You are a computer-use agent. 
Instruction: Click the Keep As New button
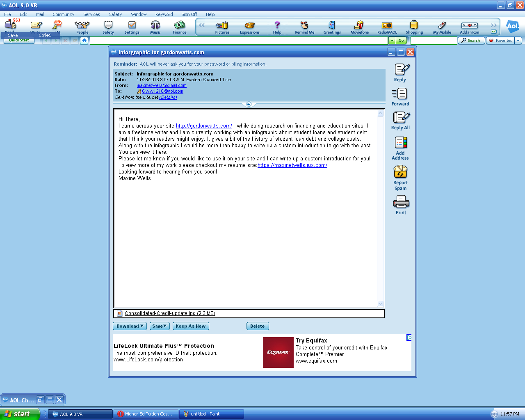(x=191, y=326)
